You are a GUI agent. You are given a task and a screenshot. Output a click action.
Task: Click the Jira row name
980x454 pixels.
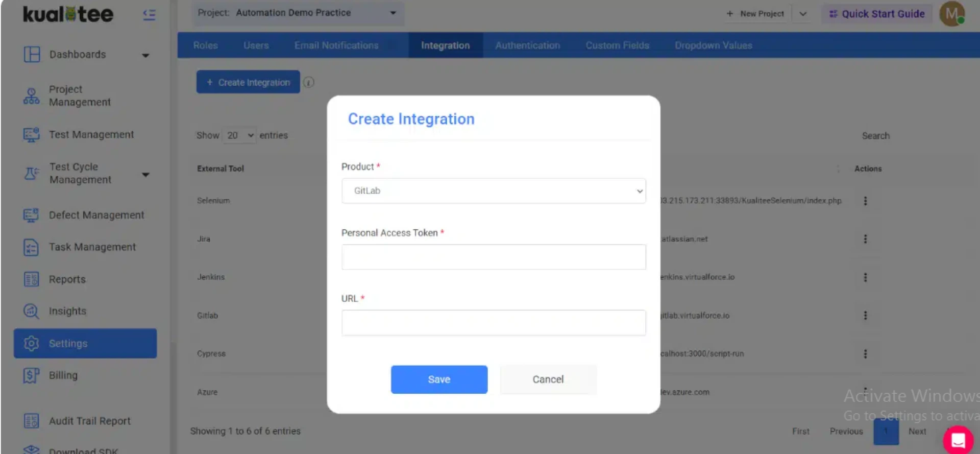click(x=204, y=239)
